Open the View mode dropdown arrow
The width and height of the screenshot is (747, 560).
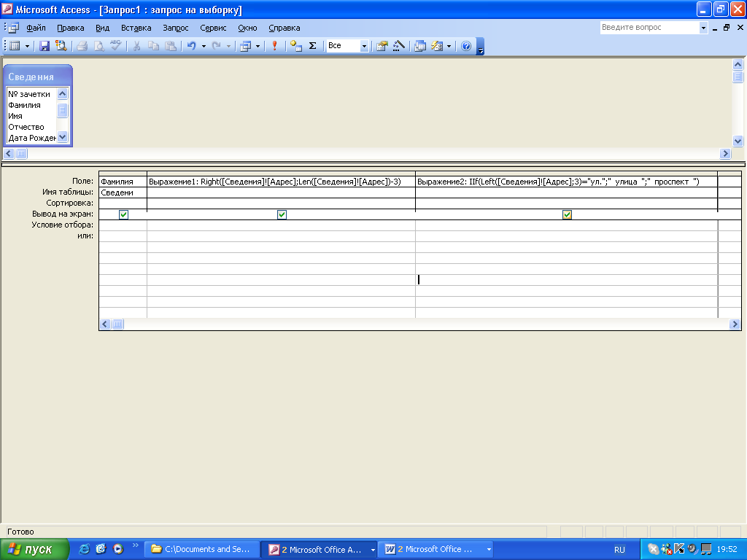(27, 46)
